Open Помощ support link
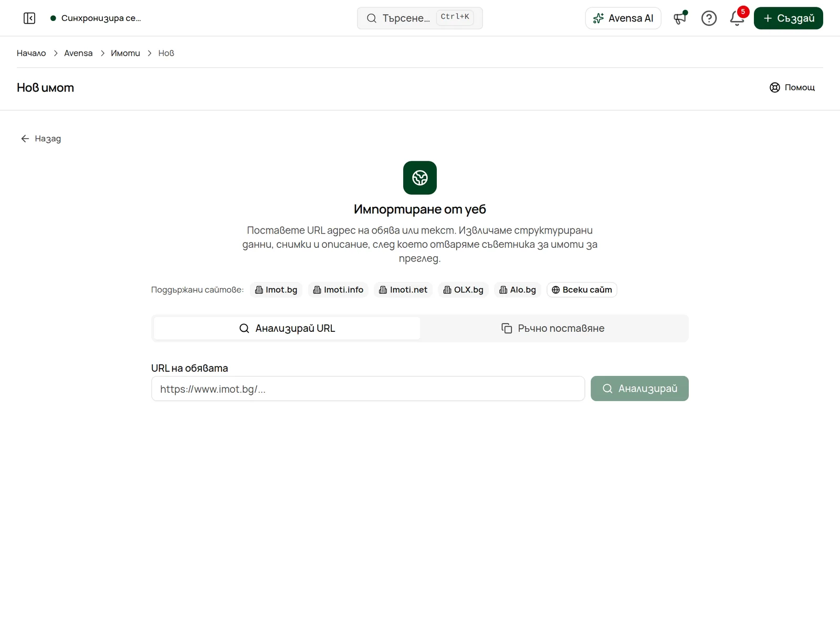Image resolution: width=840 pixels, height=630 pixels. click(x=792, y=88)
